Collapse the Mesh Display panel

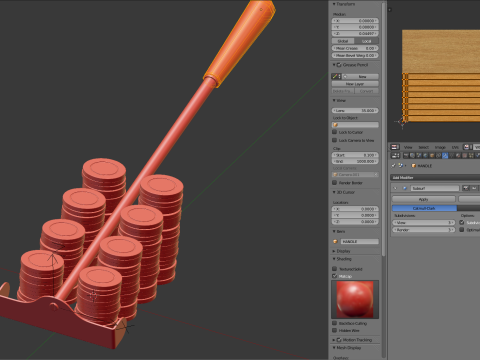point(334,348)
